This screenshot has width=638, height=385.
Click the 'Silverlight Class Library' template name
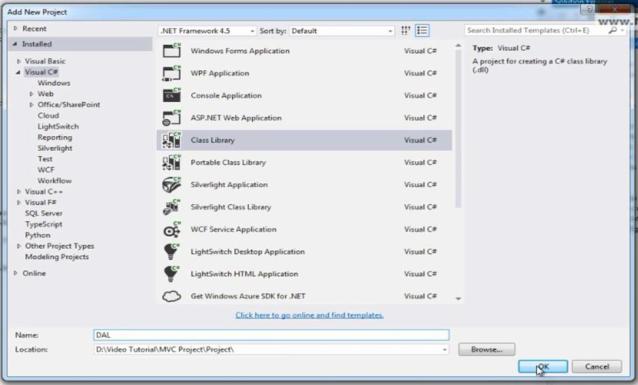click(230, 207)
